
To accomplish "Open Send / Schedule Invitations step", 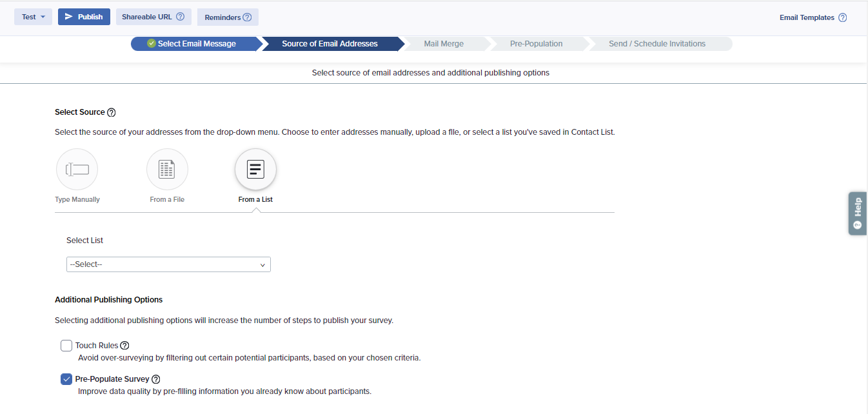I will 656,44.
